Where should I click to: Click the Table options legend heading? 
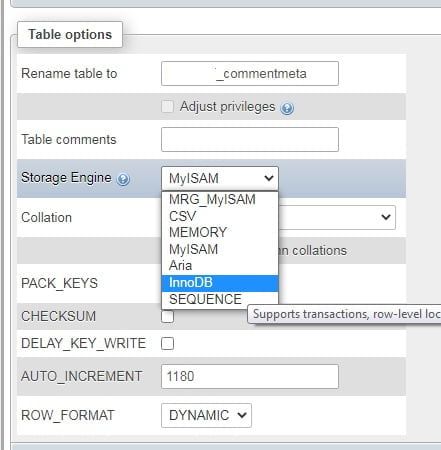[70, 34]
